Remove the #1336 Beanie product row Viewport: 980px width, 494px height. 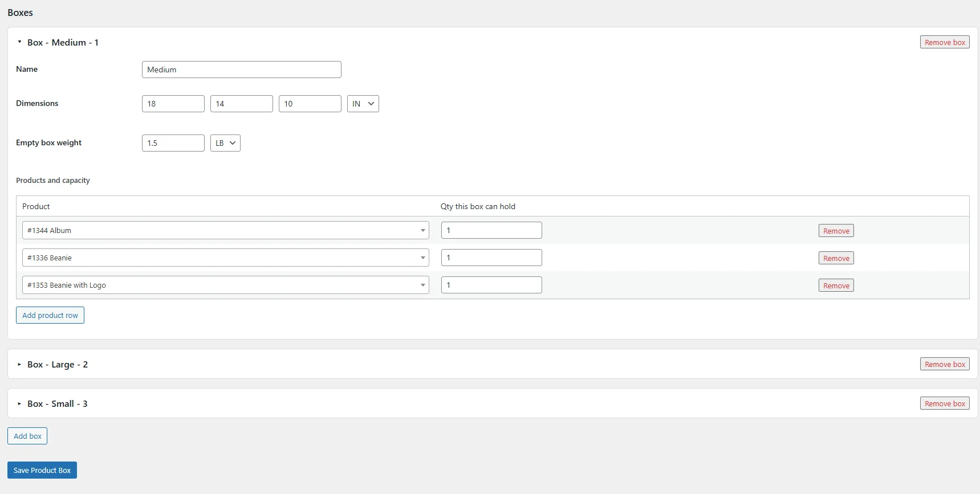tap(836, 258)
